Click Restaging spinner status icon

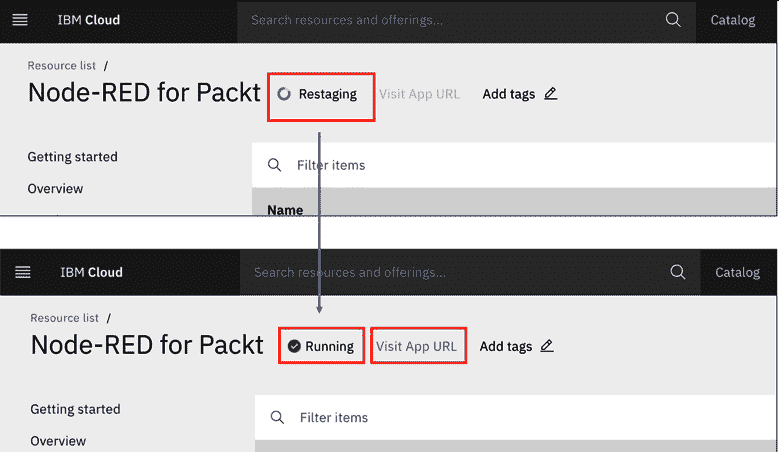284,94
